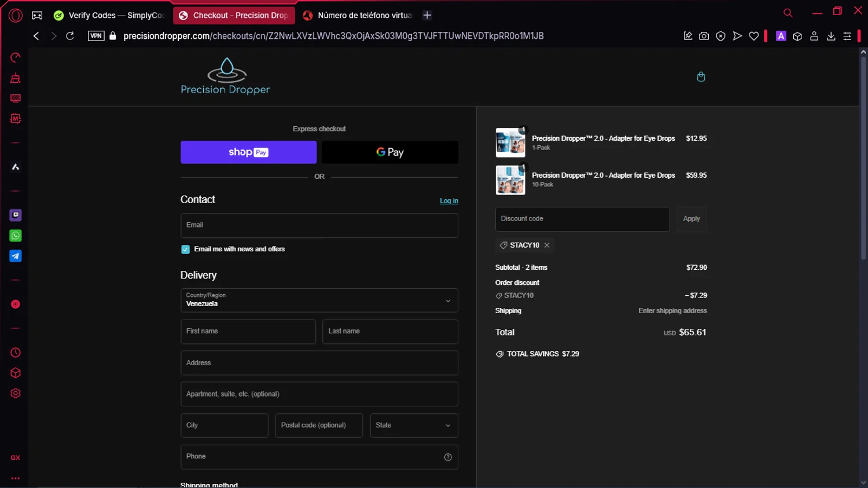Pay with Google Pay button

[390, 152]
